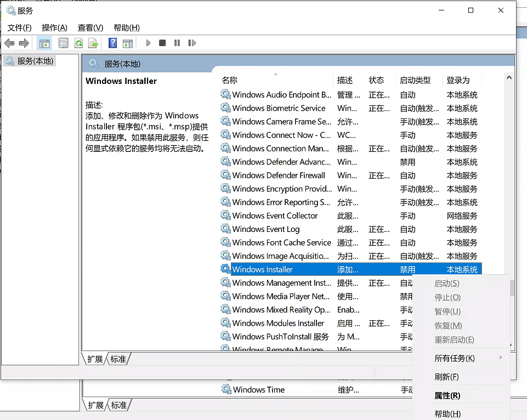Select Windows Defender Advanced Threat service row
This screenshot has height=420, width=527.
[x=350, y=162]
